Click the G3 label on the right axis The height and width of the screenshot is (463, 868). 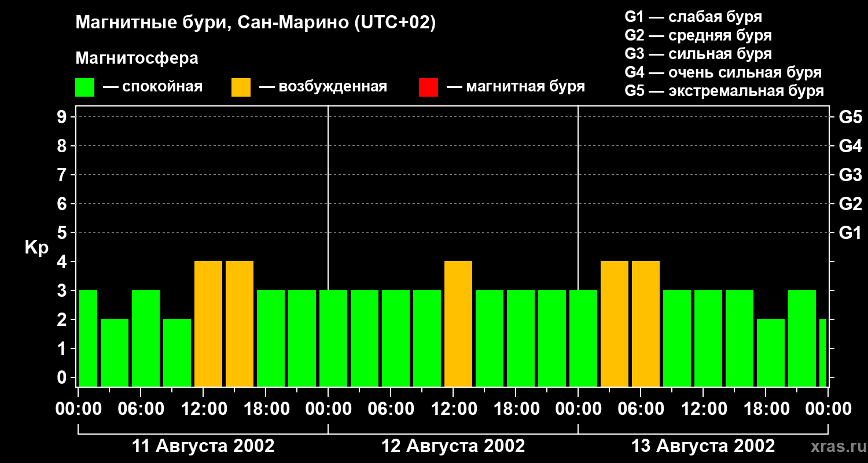[x=850, y=175]
